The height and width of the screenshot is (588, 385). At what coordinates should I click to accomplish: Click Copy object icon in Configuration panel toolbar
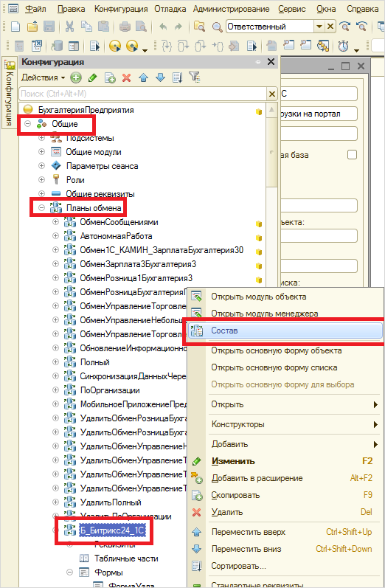(110, 77)
